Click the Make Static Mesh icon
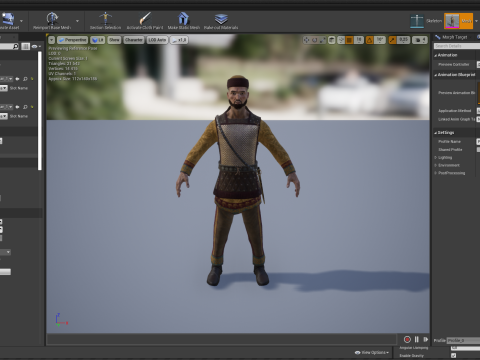The height and width of the screenshot is (360, 480). [x=183, y=19]
